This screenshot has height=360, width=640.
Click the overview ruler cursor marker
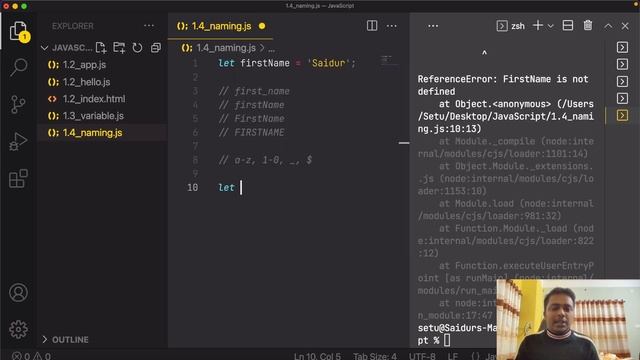[x=404, y=143]
